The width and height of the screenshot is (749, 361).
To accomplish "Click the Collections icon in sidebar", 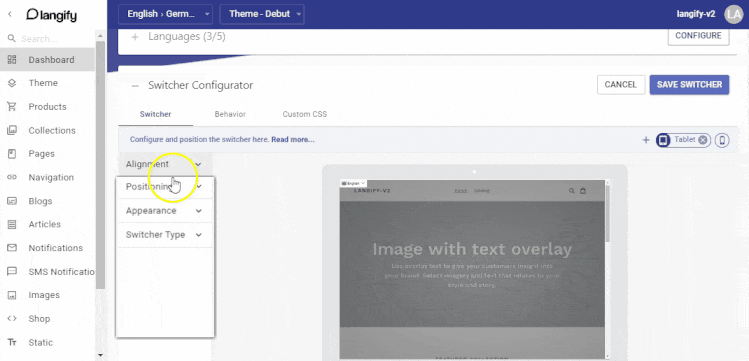I will point(12,130).
